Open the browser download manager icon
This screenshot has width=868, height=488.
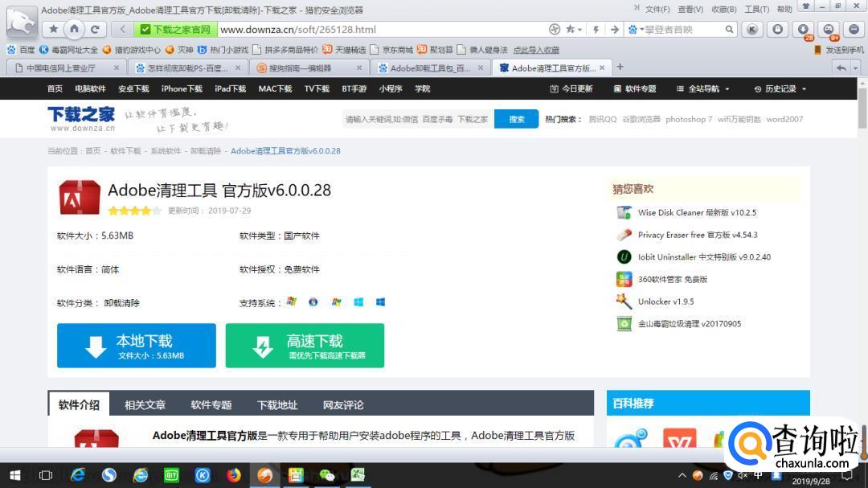[x=803, y=30]
